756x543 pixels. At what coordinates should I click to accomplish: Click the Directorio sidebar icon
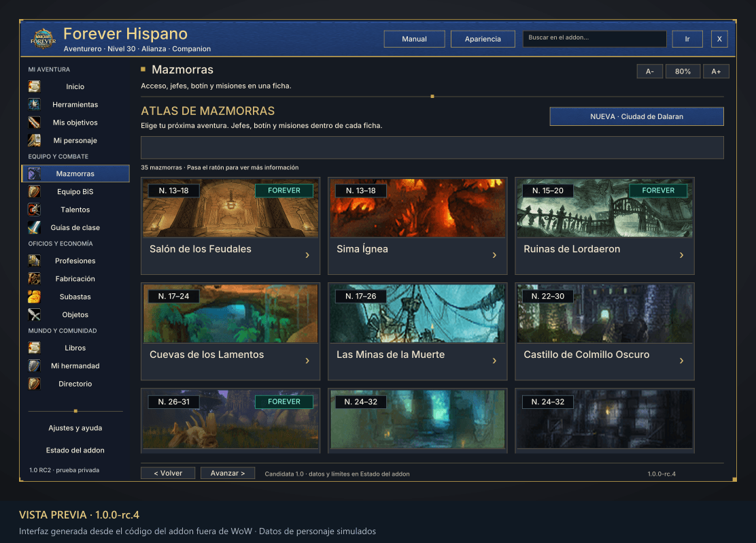[34, 384]
